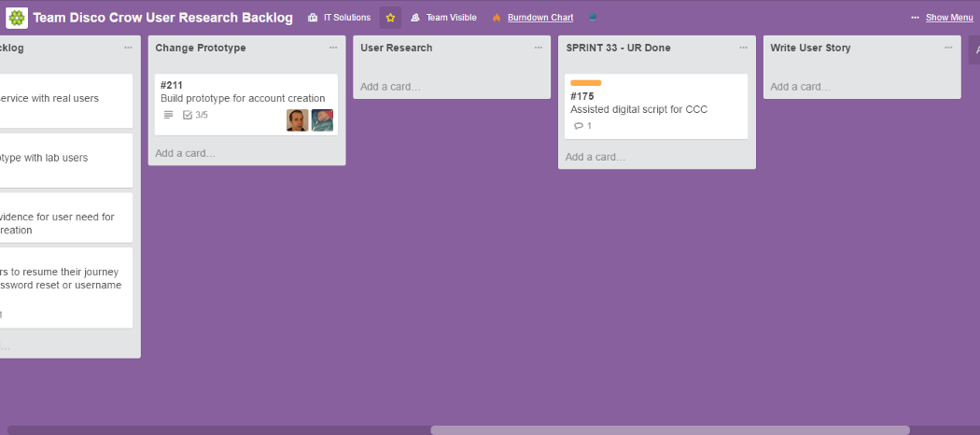Open the card mentioning service with real users

click(x=65, y=101)
